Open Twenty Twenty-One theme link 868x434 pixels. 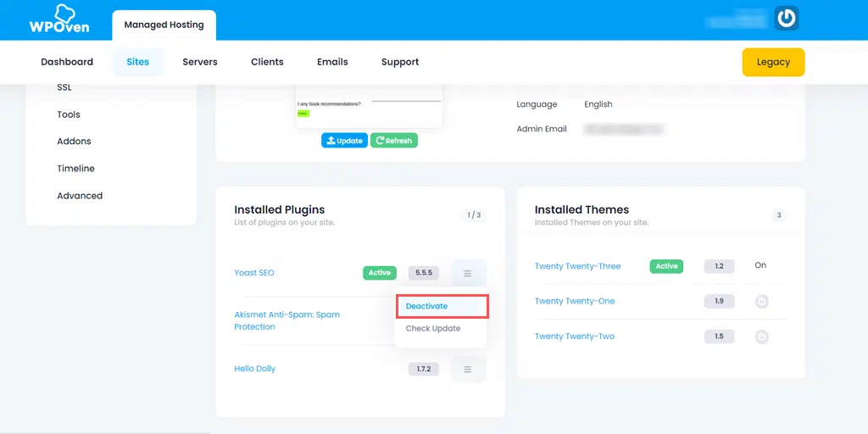click(x=575, y=301)
